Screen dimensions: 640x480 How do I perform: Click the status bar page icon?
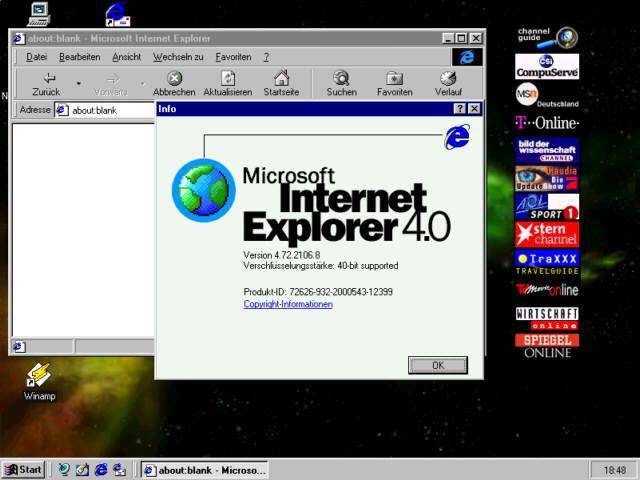coord(19,347)
